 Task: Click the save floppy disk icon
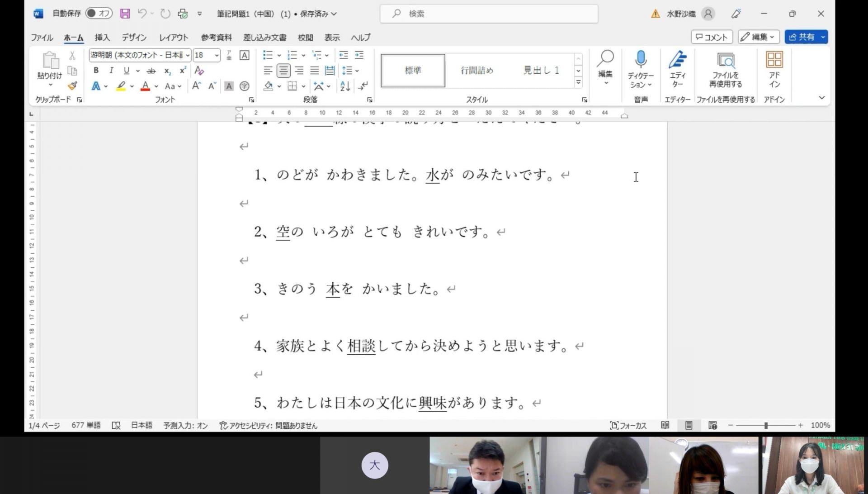(x=125, y=14)
